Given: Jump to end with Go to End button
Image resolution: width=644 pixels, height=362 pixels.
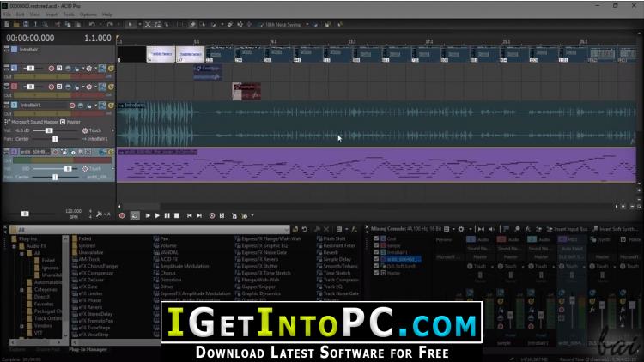Looking at the screenshot, I should tap(199, 215).
